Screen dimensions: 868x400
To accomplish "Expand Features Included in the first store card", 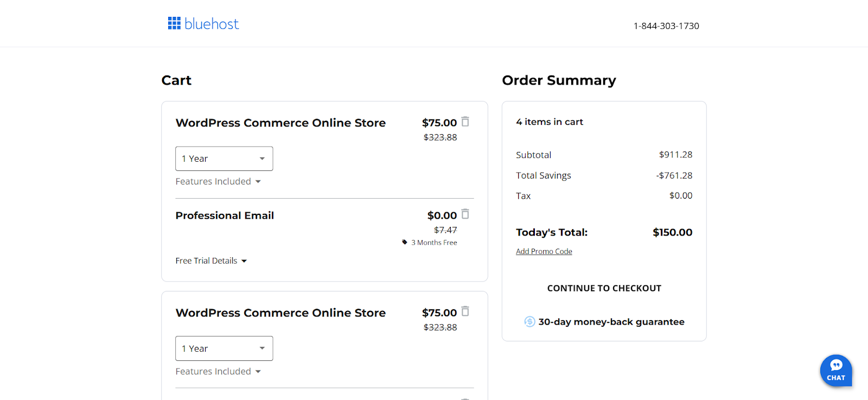I will [x=218, y=181].
